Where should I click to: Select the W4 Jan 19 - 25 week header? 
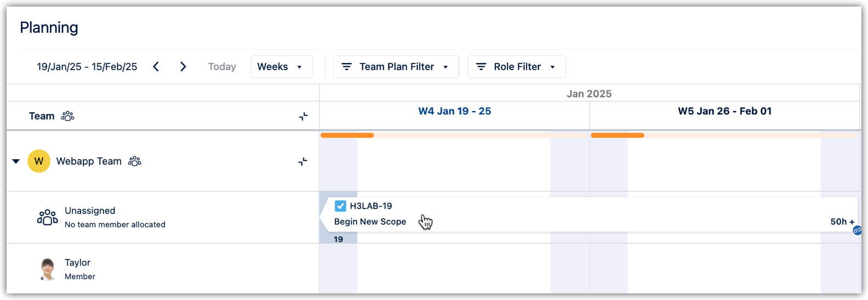(x=454, y=111)
